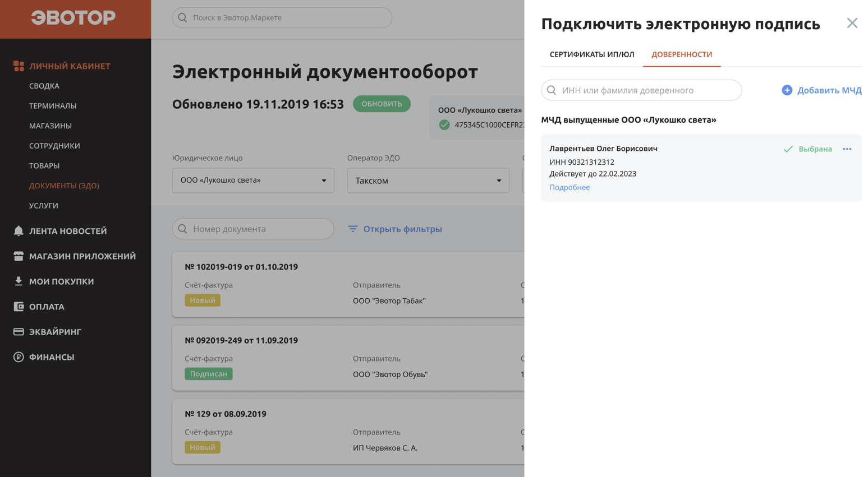This screenshot has height=477, width=868.
Task: Click the green check next to Выбрана
Action: tap(788, 149)
